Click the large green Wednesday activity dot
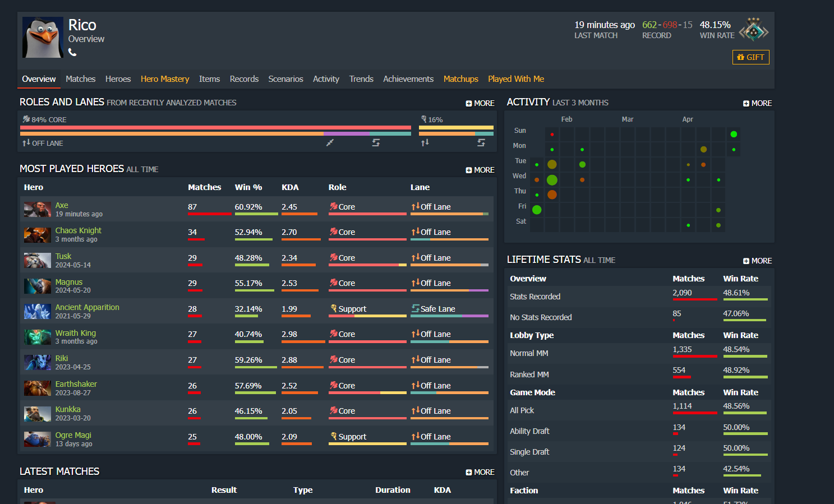Screen dimensions: 834x504 pyautogui.click(x=552, y=180)
